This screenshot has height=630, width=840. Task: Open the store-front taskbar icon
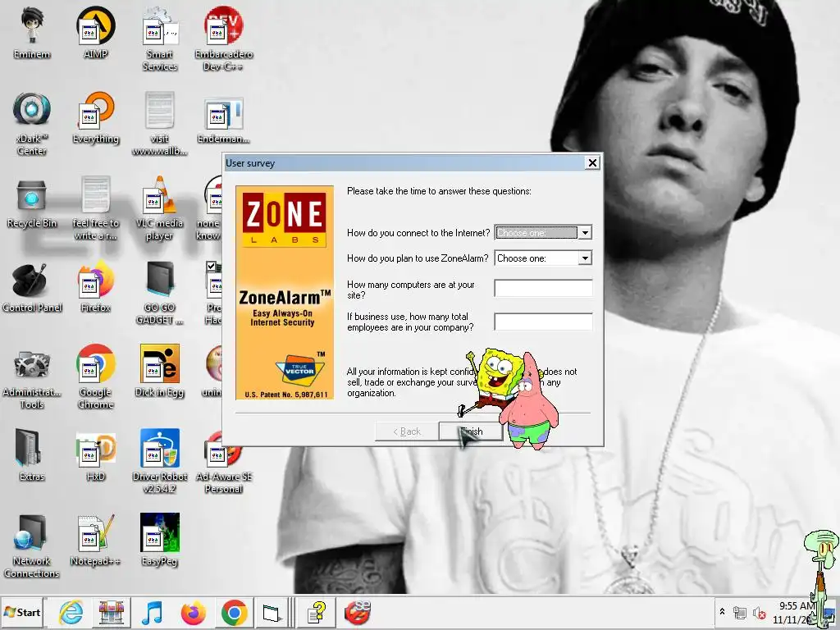[112, 612]
